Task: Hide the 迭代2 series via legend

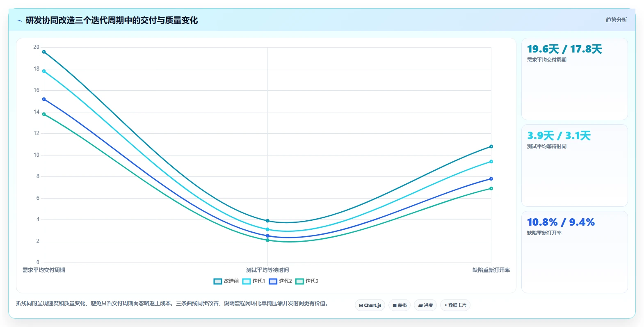Action: click(x=281, y=281)
